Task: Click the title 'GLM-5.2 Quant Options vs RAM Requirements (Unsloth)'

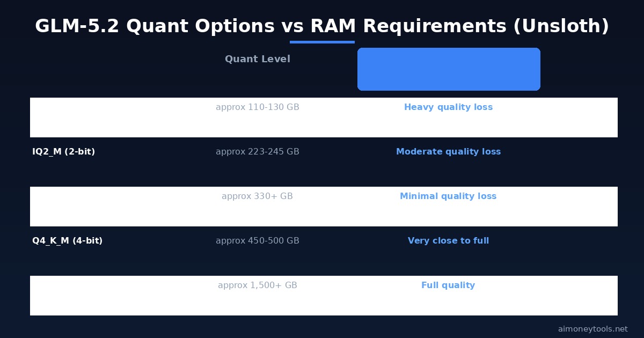Action: [x=322, y=26]
